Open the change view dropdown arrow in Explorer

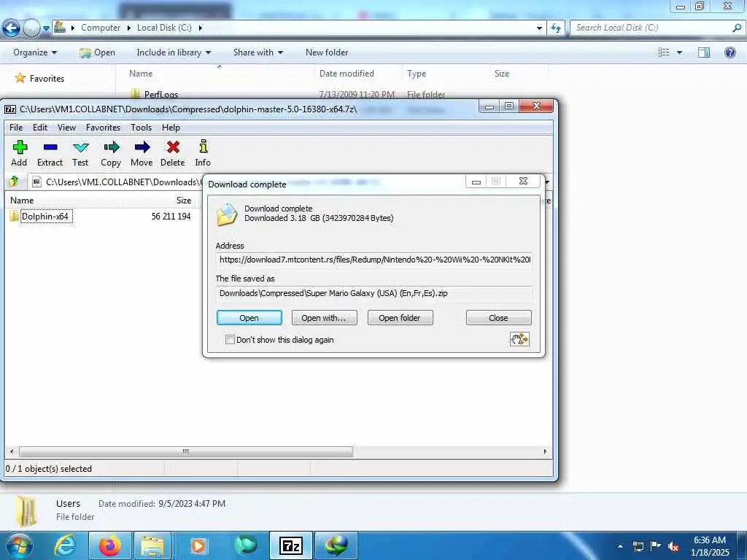679,52
